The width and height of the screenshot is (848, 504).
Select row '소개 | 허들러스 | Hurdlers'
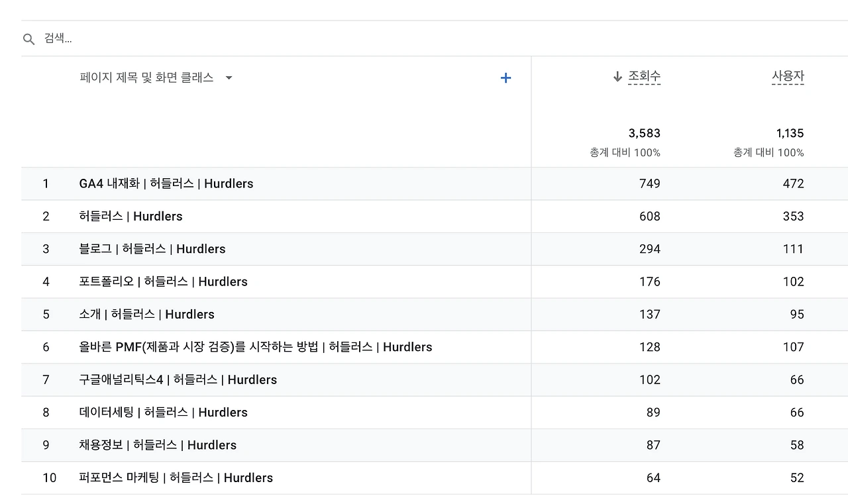[435, 314]
